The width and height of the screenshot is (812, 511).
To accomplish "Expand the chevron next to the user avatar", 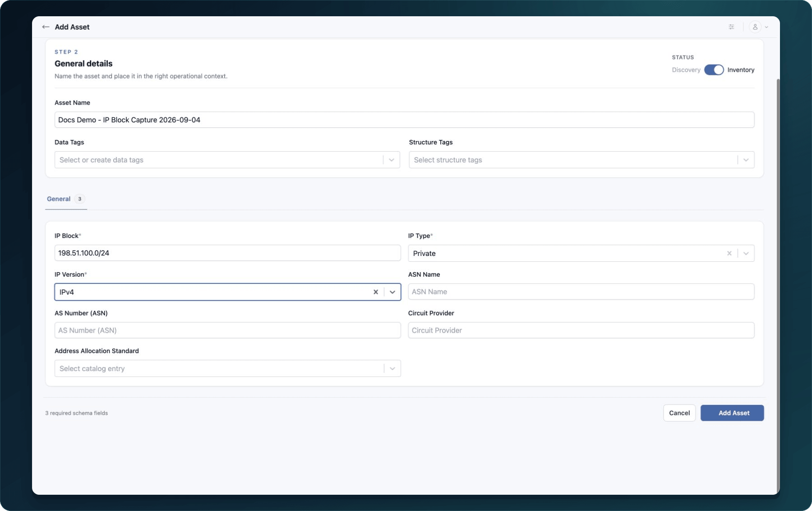I will coord(766,27).
